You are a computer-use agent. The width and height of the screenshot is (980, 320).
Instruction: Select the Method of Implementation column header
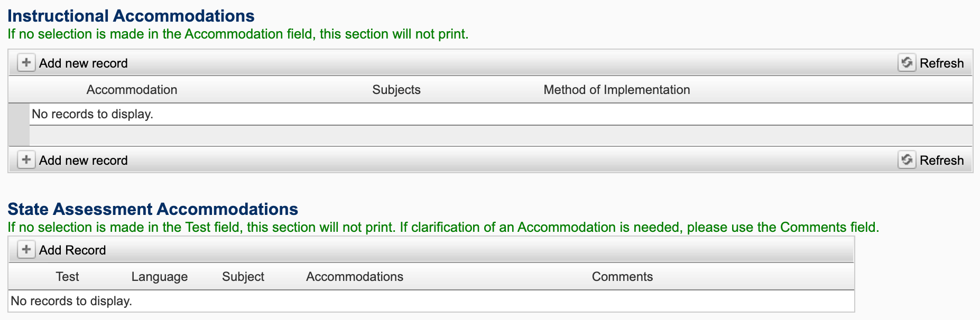pyautogui.click(x=616, y=90)
